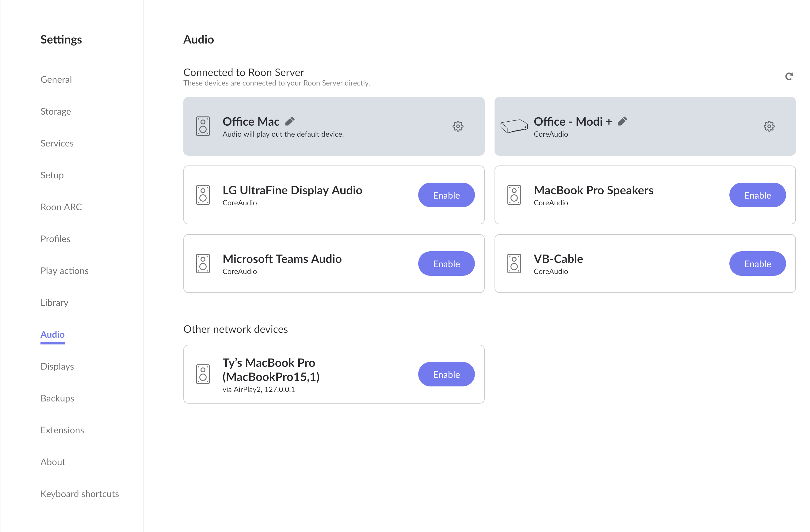Open General settings section
The height and width of the screenshot is (532, 810).
click(56, 80)
